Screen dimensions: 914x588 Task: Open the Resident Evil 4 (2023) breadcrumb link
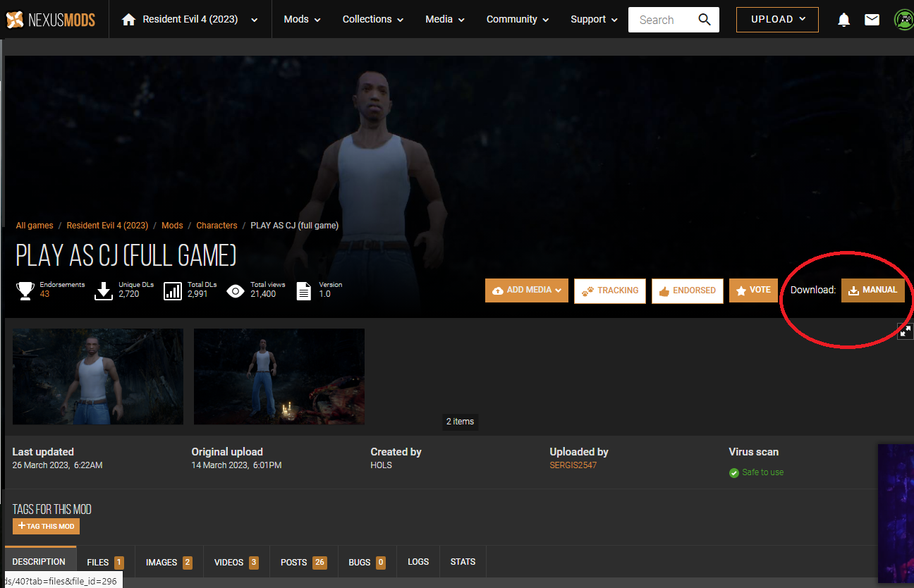click(x=107, y=226)
